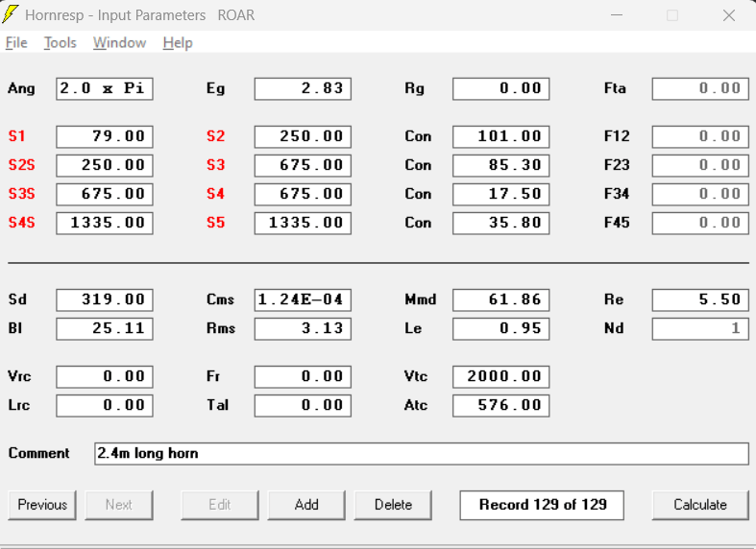Click the Sd field with 319.00

point(105,300)
